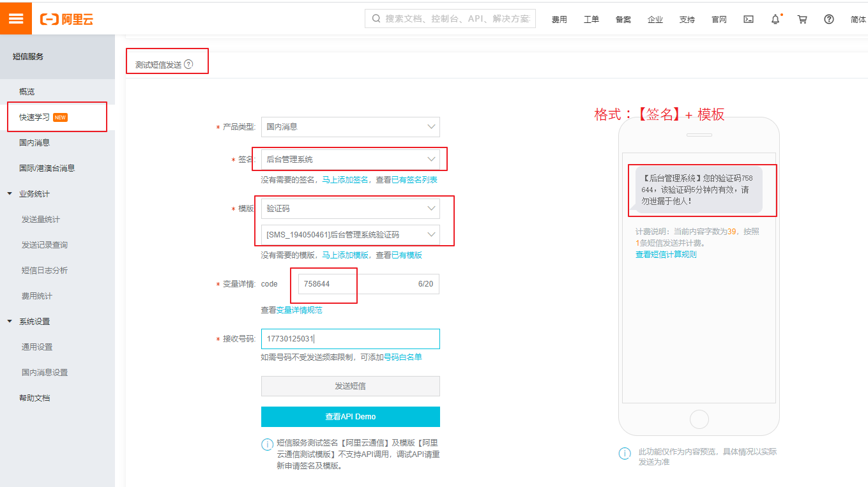This screenshot has width=868, height=487.
Task: Open 费用 in the top navigation
Action: 560,19
